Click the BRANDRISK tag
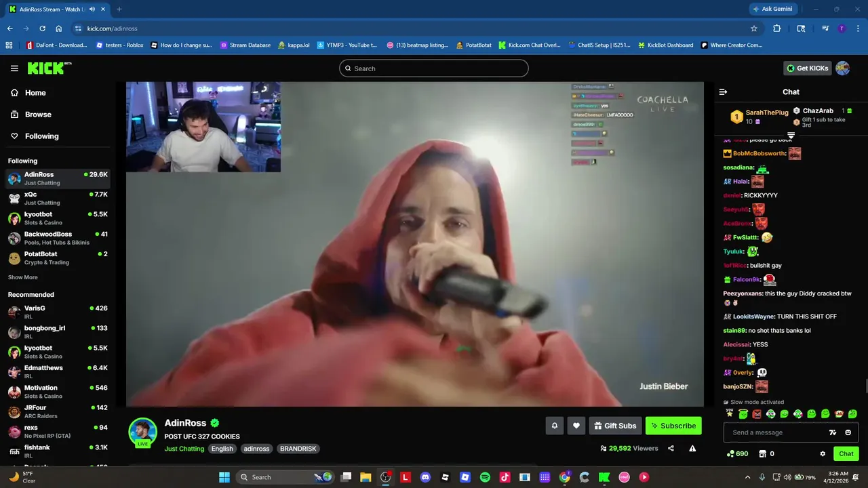The image size is (868, 488). point(298,449)
